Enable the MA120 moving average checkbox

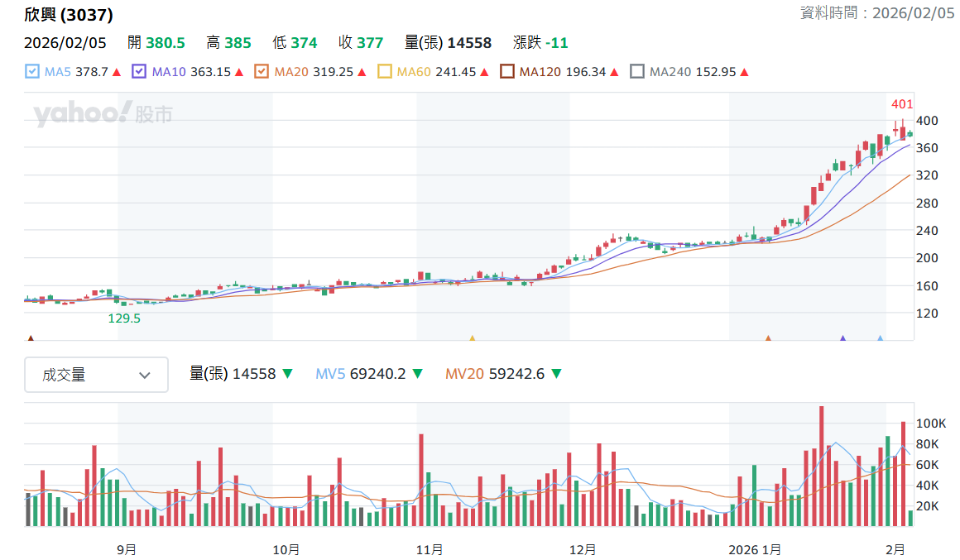(x=507, y=72)
